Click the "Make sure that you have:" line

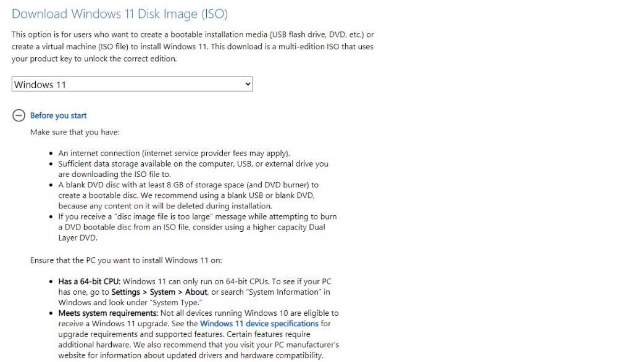(75, 132)
